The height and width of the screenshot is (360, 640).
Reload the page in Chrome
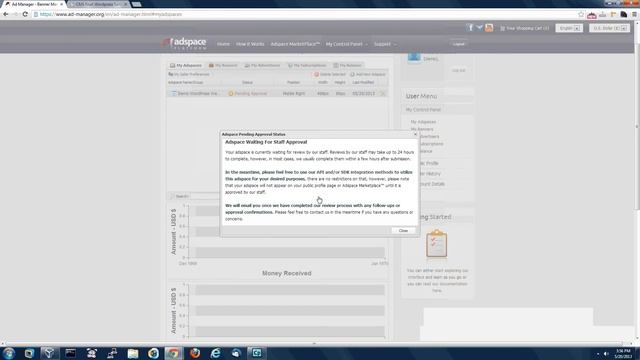(x=25, y=14)
